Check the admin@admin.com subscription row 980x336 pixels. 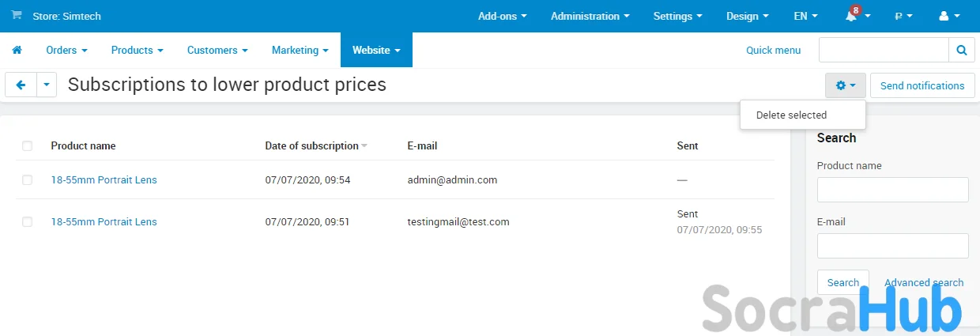click(28, 180)
